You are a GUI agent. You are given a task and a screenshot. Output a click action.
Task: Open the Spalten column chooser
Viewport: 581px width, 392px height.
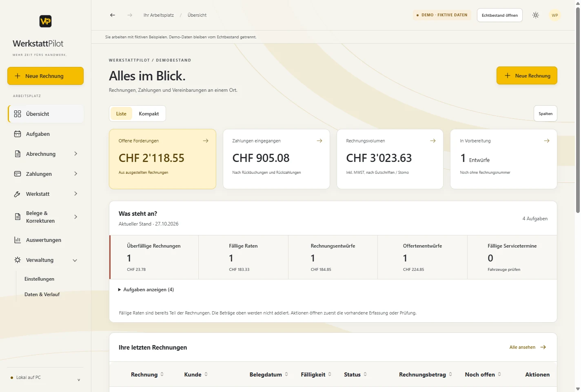coord(546,113)
